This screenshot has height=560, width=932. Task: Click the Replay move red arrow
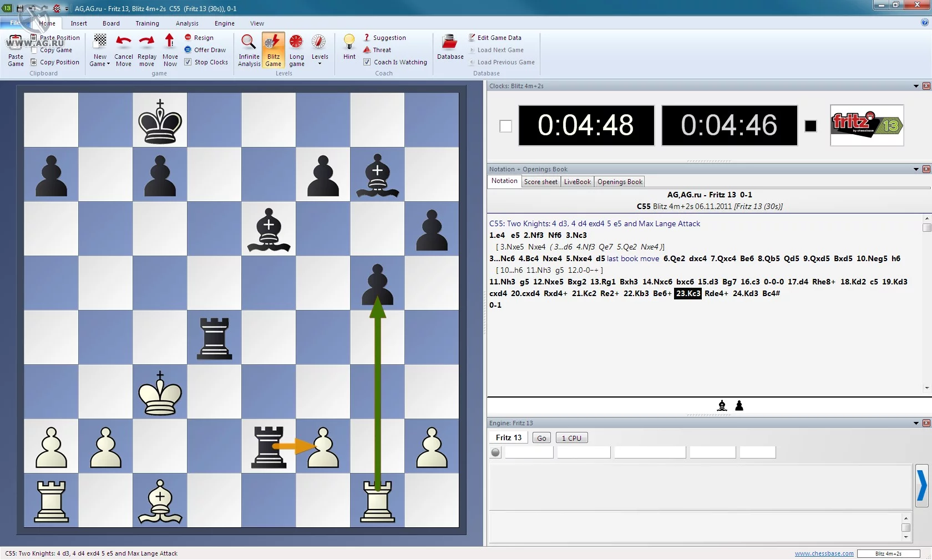point(146,42)
